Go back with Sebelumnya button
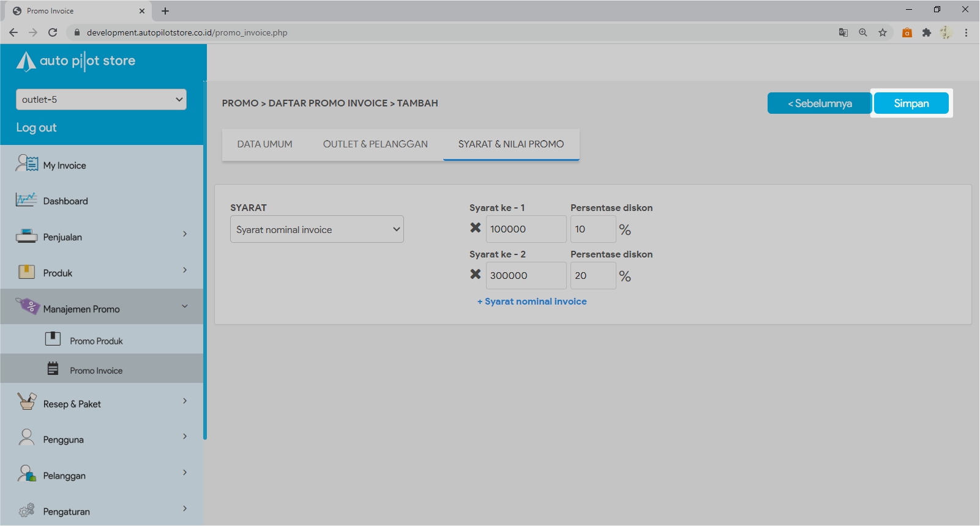The height and width of the screenshot is (526, 980). tap(819, 103)
